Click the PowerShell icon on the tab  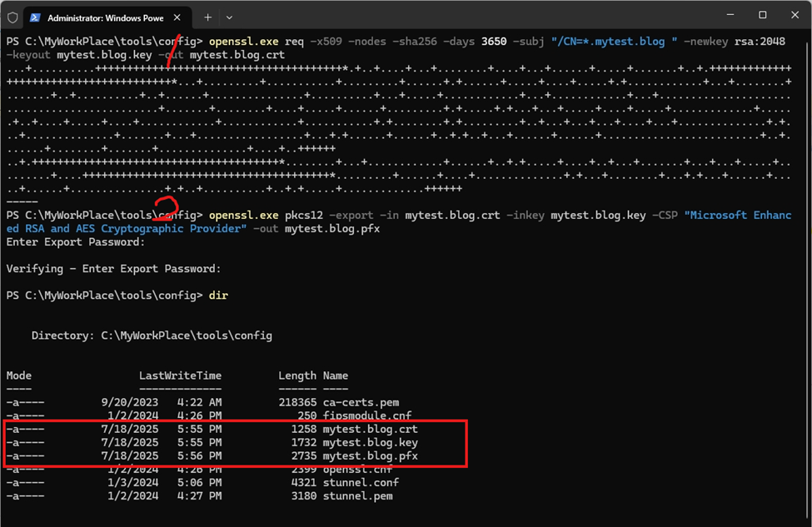[36, 17]
